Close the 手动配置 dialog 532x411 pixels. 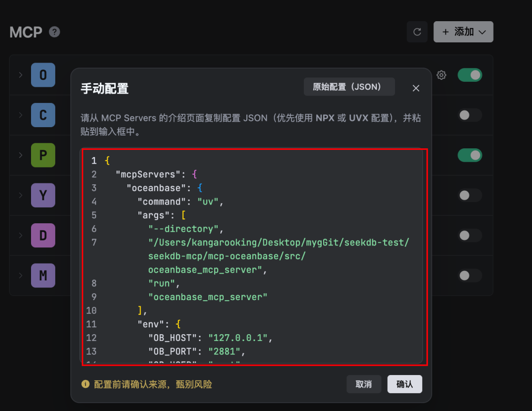416,88
